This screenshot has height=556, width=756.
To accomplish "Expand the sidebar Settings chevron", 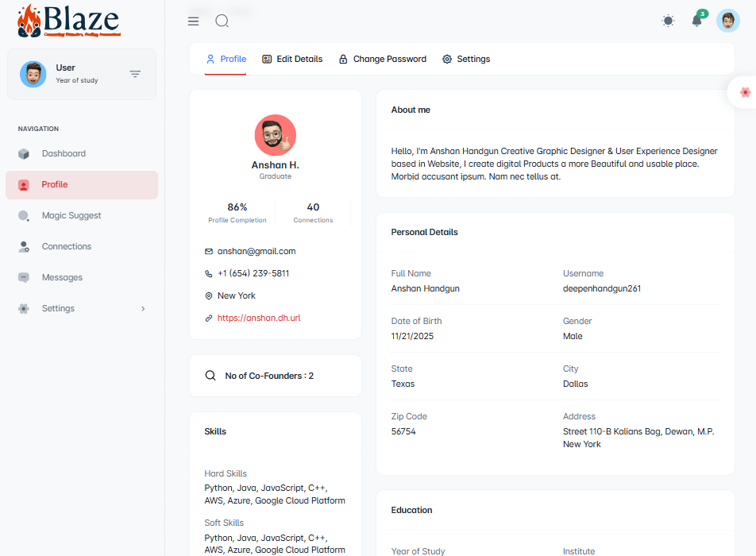I will click(143, 309).
